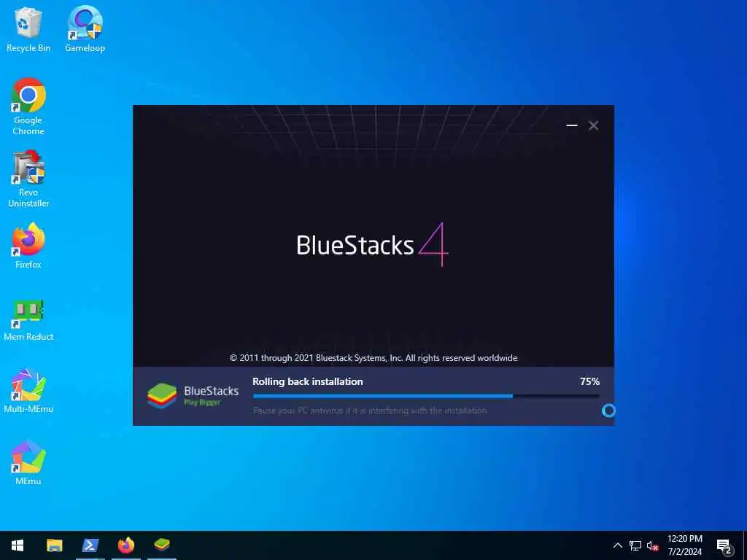Open Firefox desktop shortcut
The image size is (747, 560).
coord(28,246)
